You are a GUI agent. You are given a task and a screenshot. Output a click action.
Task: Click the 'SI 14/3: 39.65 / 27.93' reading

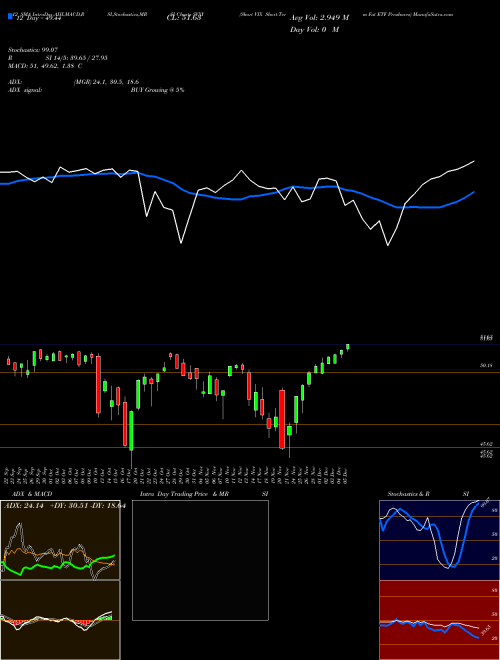[x=77, y=58]
